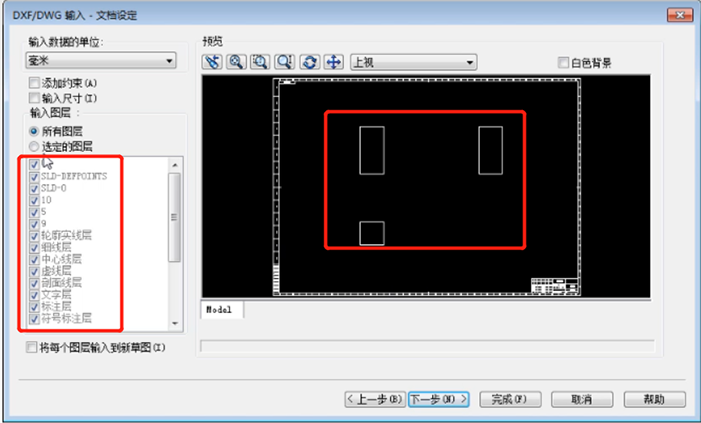Switch to the Model tab
Screen dimensions: 701x423
(219, 310)
